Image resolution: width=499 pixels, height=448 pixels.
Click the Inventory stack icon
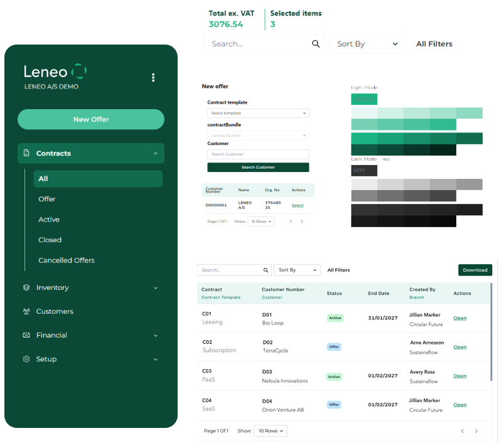point(26,287)
